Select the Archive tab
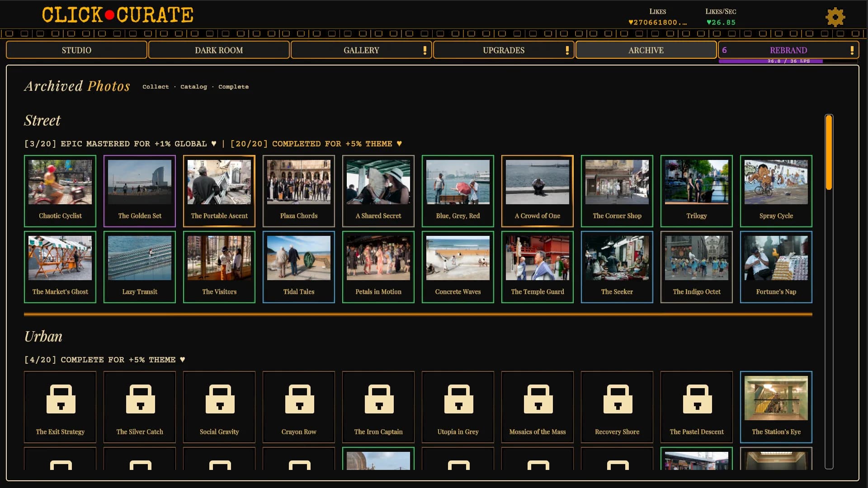This screenshot has width=868, height=488. coord(646,50)
